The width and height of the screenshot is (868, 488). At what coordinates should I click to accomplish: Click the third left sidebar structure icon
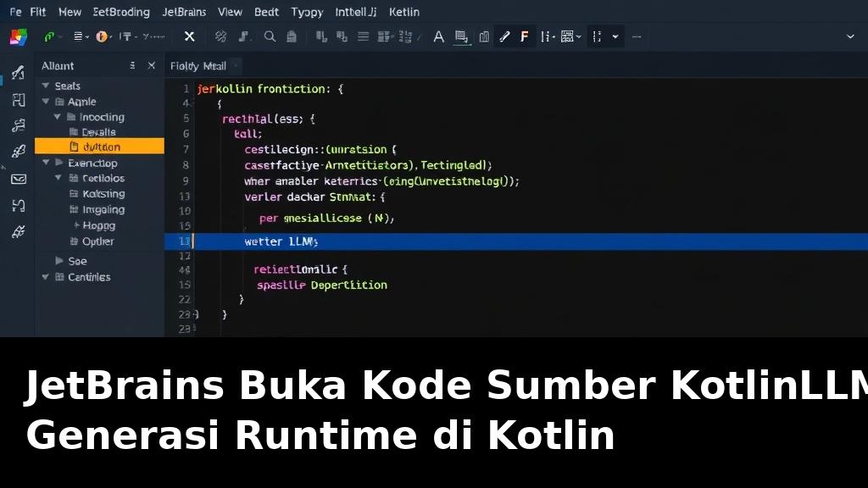pos(19,125)
